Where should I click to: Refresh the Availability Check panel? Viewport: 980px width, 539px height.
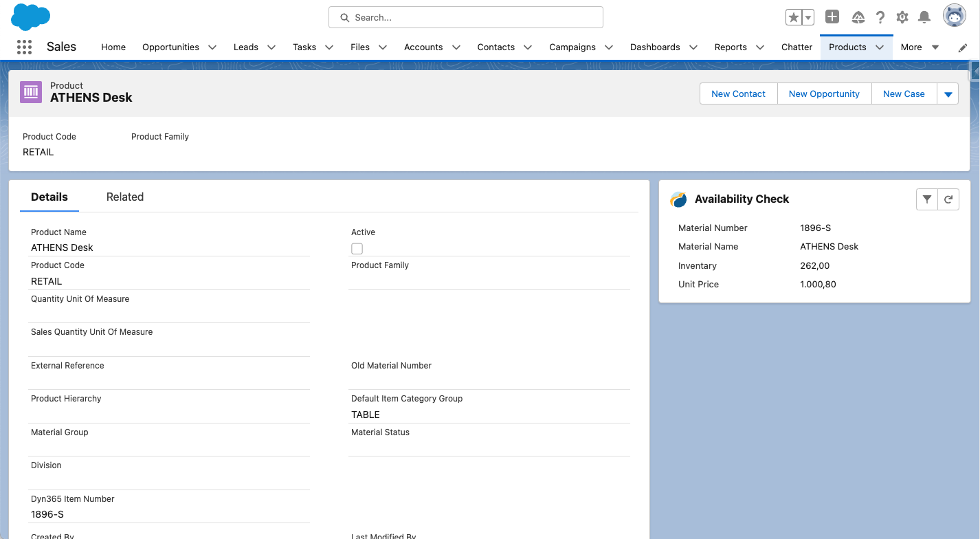coord(948,199)
